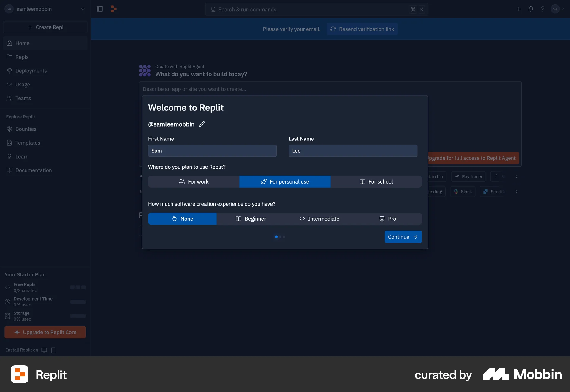Open the avatar menu at top right
Image resolution: width=570 pixels, height=392 pixels.
coord(557,9)
